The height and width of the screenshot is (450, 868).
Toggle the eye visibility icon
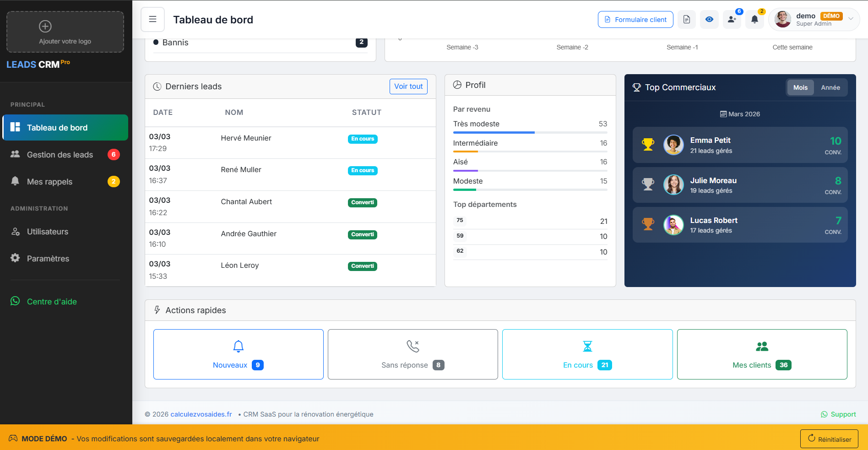click(x=709, y=19)
